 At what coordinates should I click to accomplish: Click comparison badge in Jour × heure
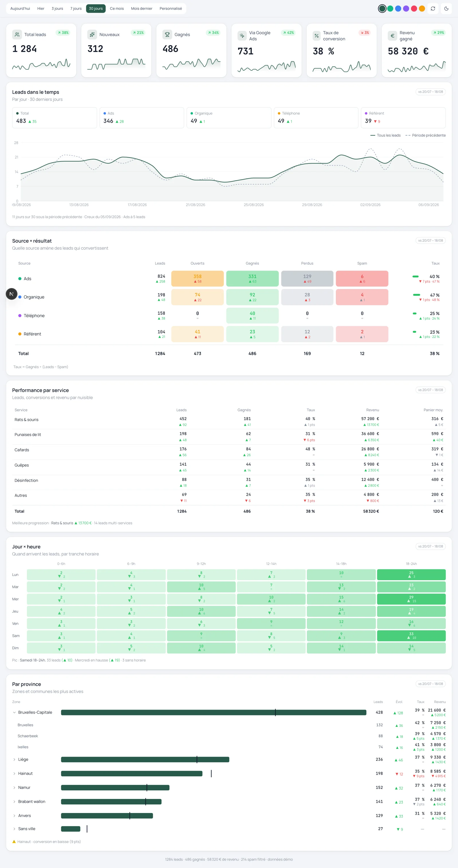click(431, 546)
